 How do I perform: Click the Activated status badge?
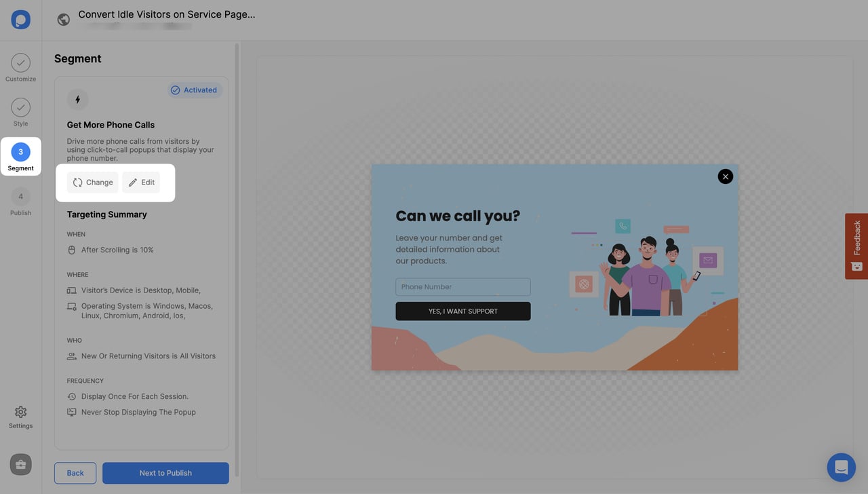[195, 90]
